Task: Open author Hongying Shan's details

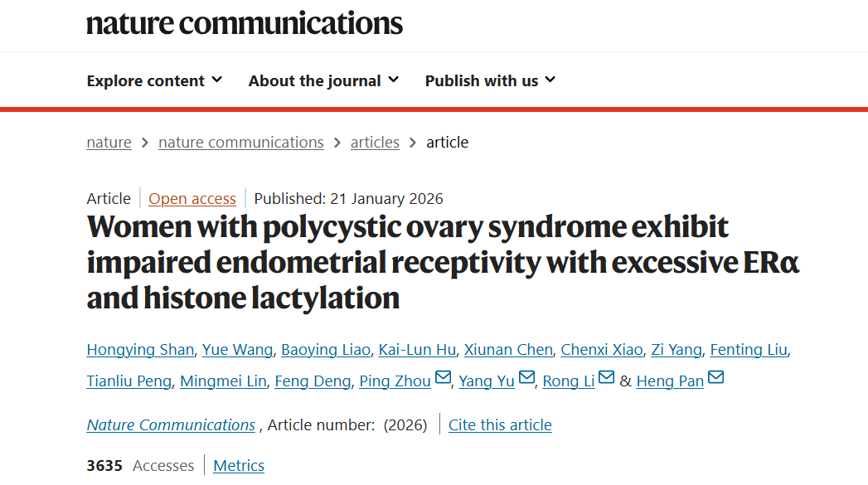Action: 140,350
